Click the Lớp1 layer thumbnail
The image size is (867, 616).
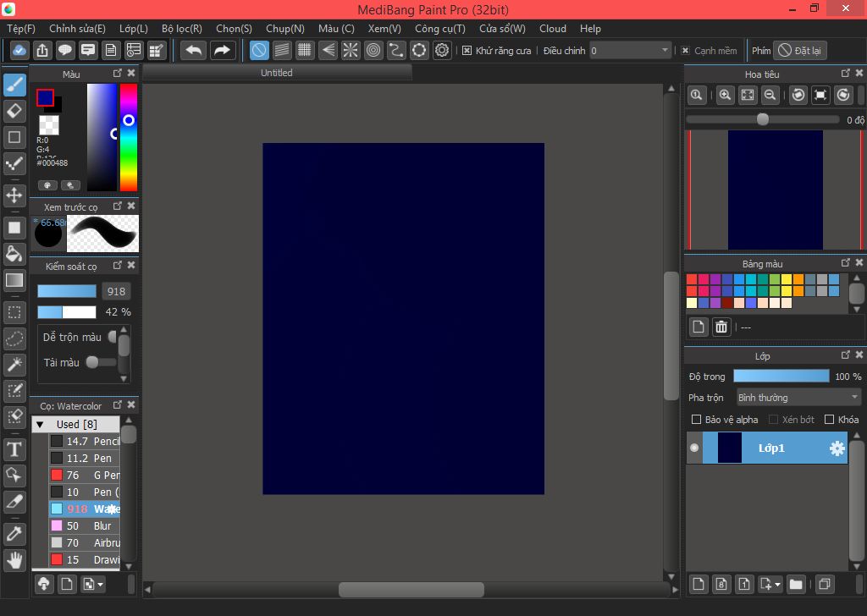click(729, 448)
